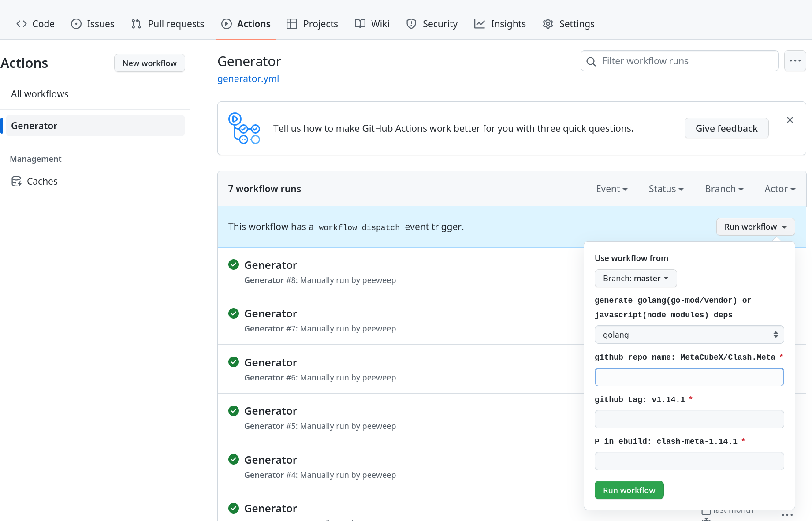Open the Branch: master selector

pyautogui.click(x=636, y=278)
